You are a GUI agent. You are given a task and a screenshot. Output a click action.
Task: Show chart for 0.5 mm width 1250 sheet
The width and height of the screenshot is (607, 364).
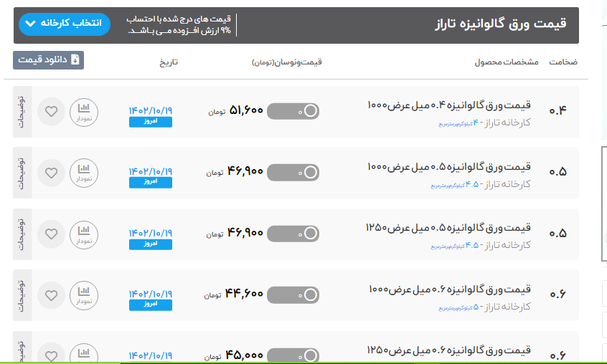coord(84,234)
